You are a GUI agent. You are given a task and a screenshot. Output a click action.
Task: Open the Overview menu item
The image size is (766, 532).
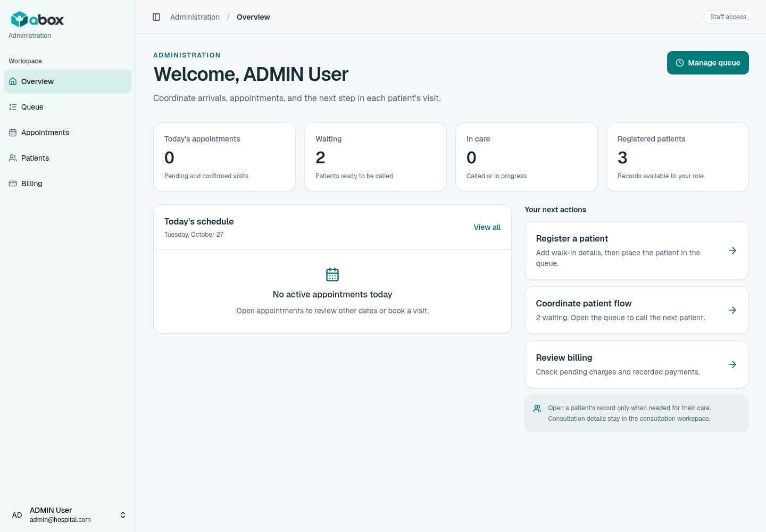(x=68, y=81)
